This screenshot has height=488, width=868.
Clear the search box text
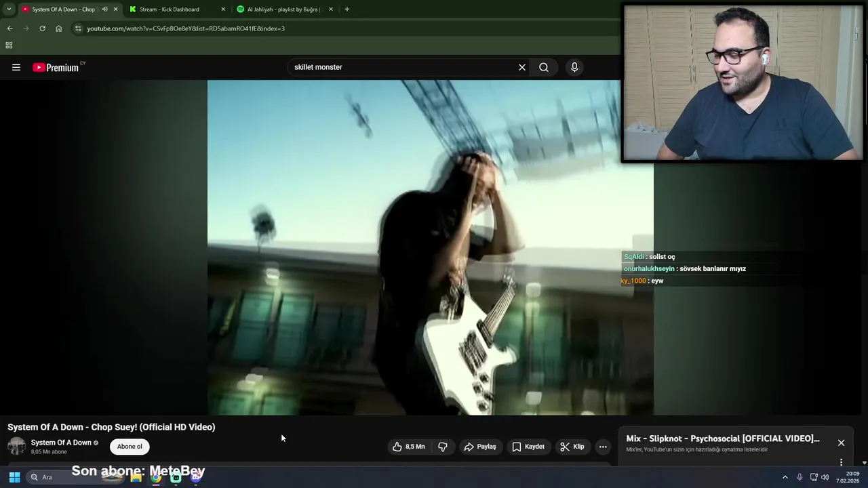(522, 67)
